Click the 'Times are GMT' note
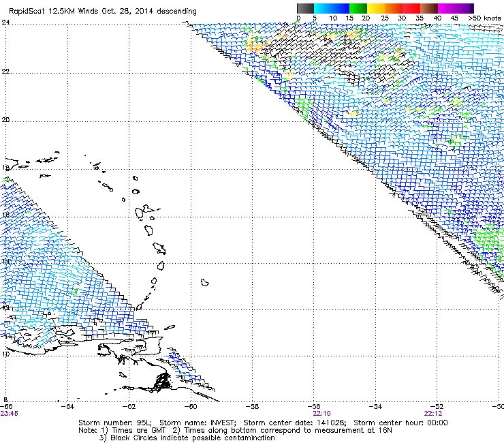 pyautogui.click(x=139, y=431)
